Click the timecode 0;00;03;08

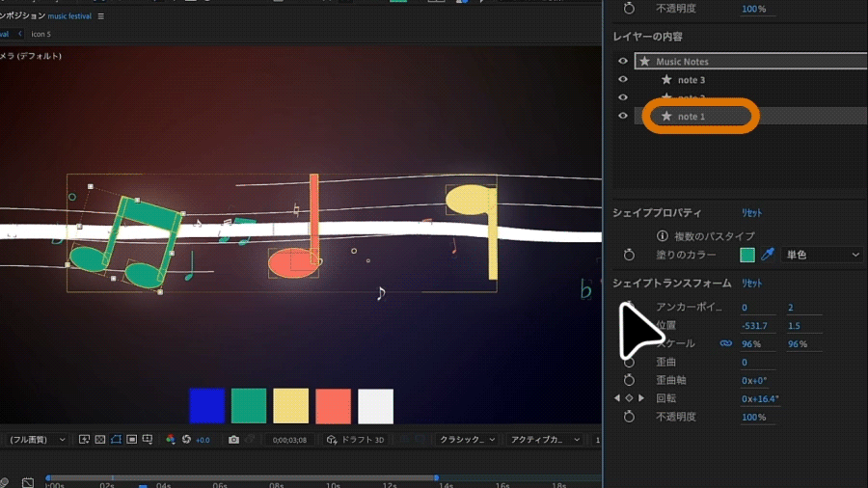tap(289, 440)
